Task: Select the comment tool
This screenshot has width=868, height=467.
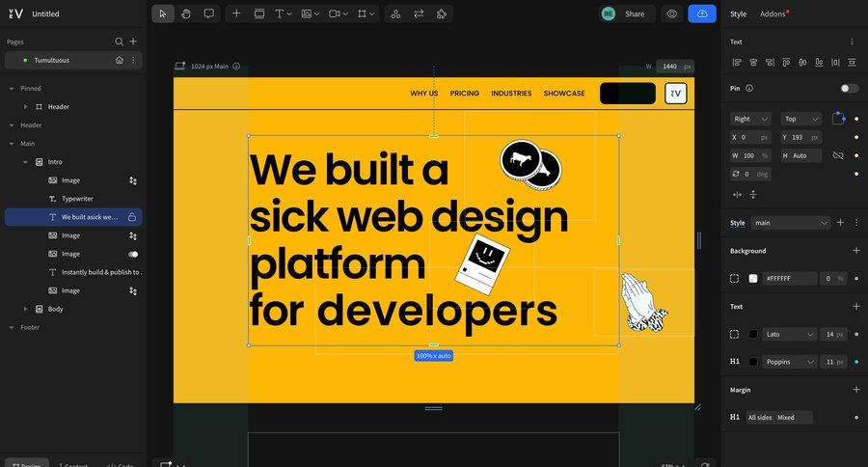Action: (x=208, y=14)
